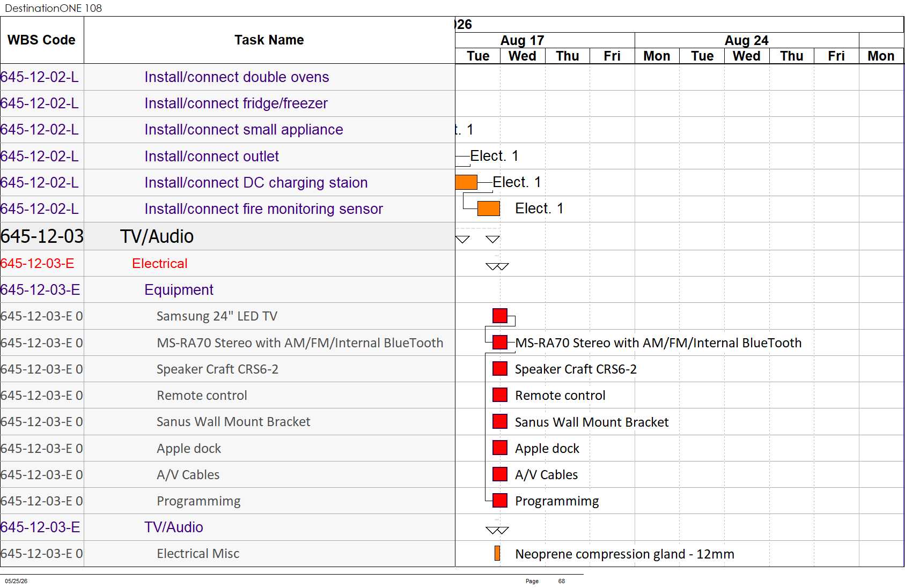
Task: Click Fri under Aug 24 header
Action: pos(836,56)
